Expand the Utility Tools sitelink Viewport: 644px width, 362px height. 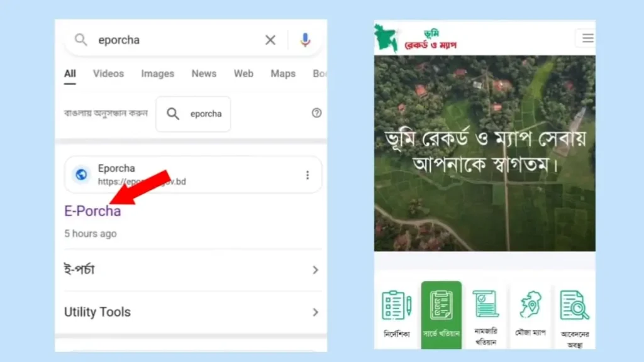pos(315,312)
